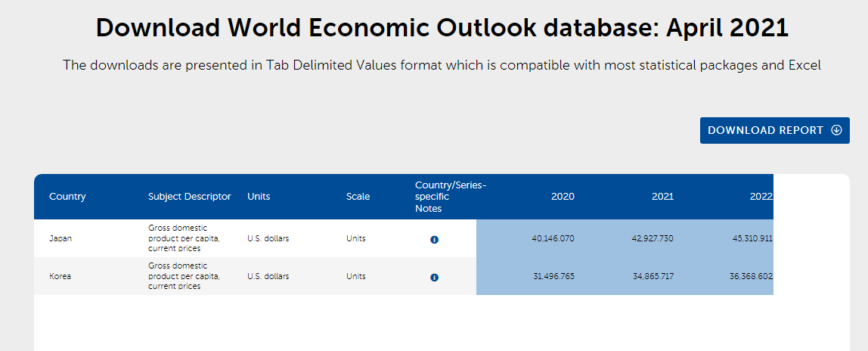
Task: Click the Subject Descriptor column header
Action: [x=190, y=197]
